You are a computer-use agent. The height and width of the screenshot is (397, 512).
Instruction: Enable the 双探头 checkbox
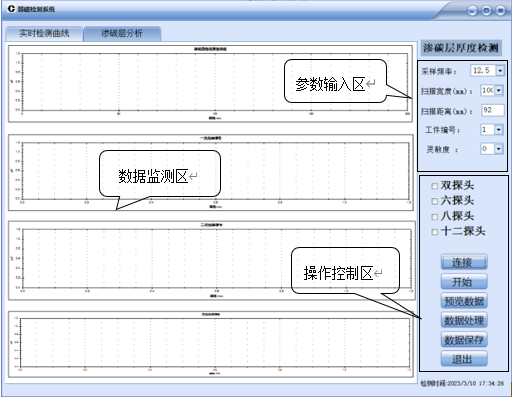point(435,186)
